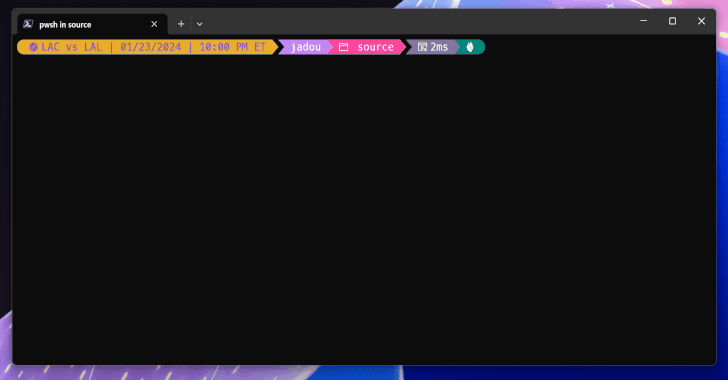Click the execution timer icon beside 2ms
The height and width of the screenshot is (380, 728).
click(422, 47)
